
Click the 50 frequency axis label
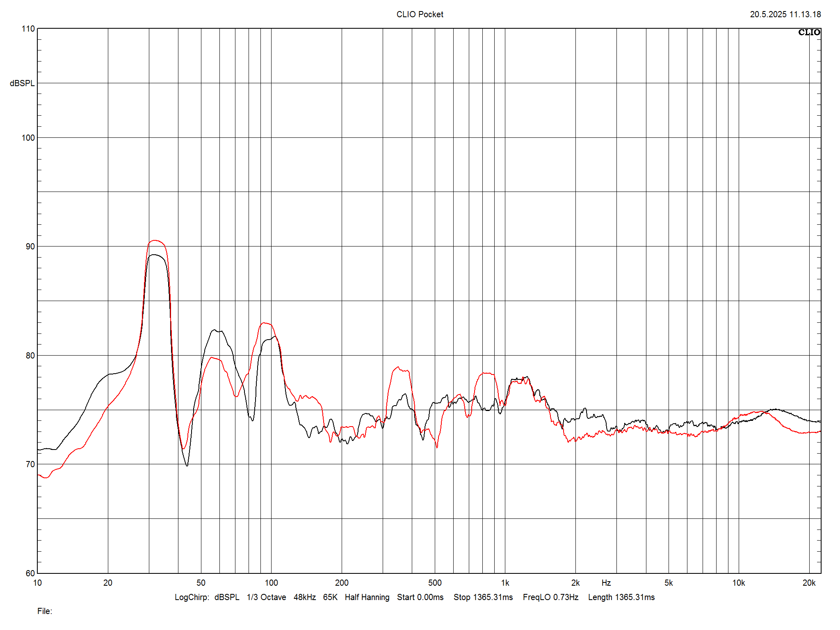[201, 583]
